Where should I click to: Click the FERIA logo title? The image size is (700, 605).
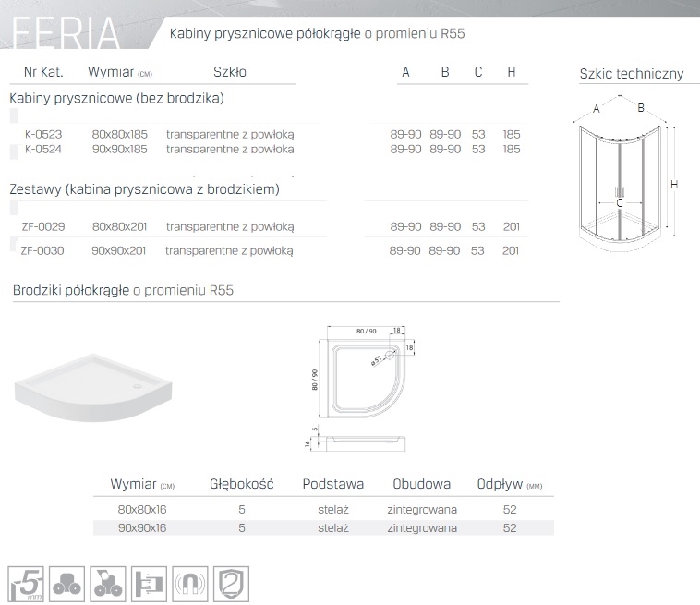66,33
